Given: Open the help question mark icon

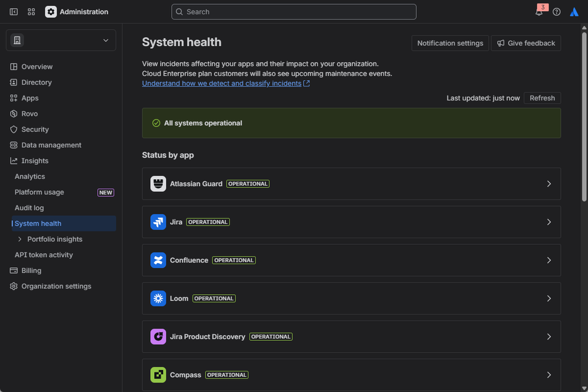Looking at the screenshot, I should pyautogui.click(x=556, y=12).
